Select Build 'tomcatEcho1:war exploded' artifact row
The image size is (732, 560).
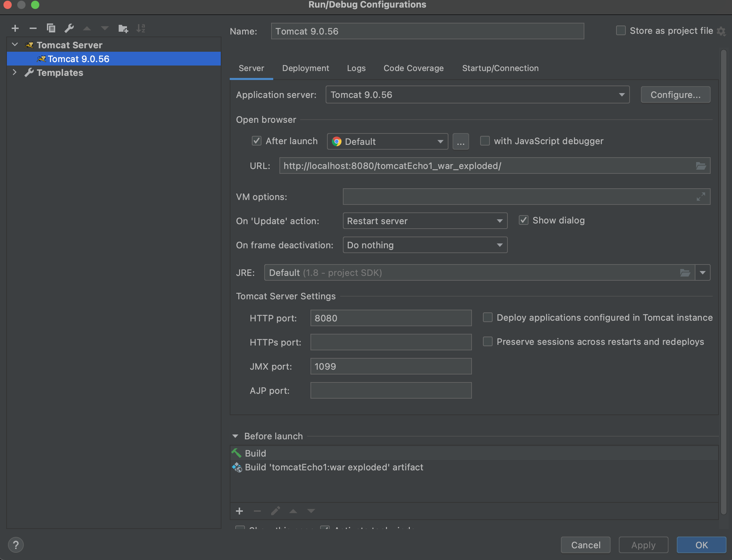pos(474,467)
